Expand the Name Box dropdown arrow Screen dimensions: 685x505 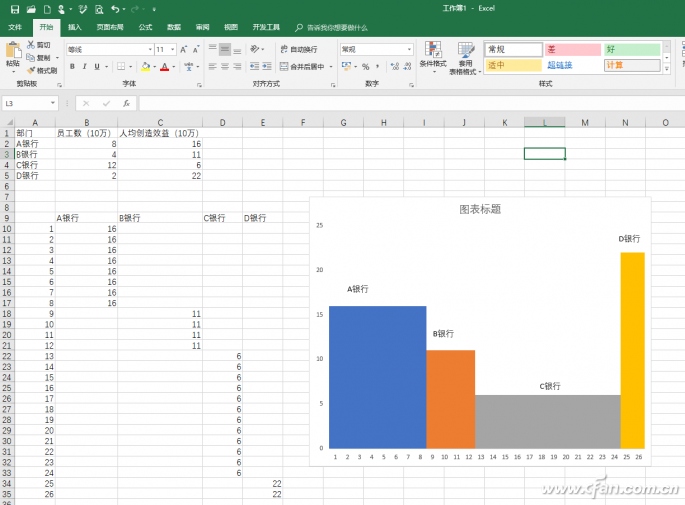(x=53, y=103)
